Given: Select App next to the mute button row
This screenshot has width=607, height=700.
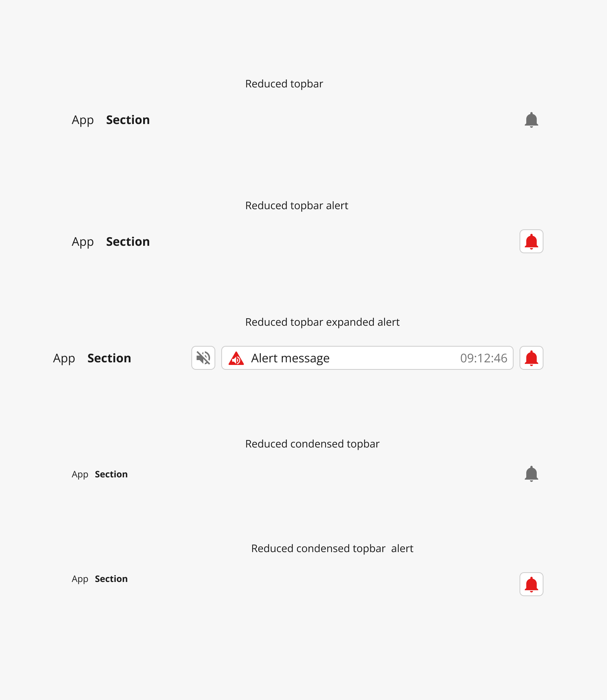Looking at the screenshot, I should coord(64,359).
